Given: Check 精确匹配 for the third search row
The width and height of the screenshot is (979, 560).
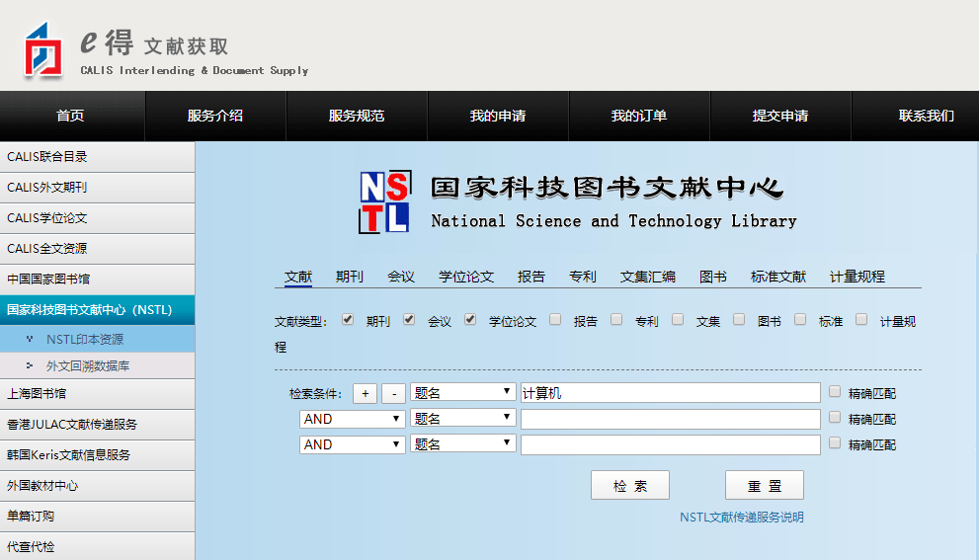Looking at the screenshot, I should (x=835, y=442).
